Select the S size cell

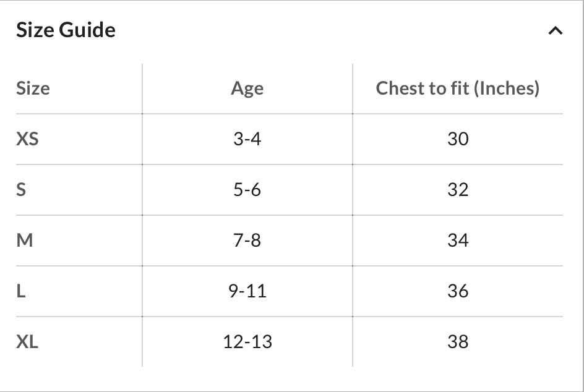(21, 189)
